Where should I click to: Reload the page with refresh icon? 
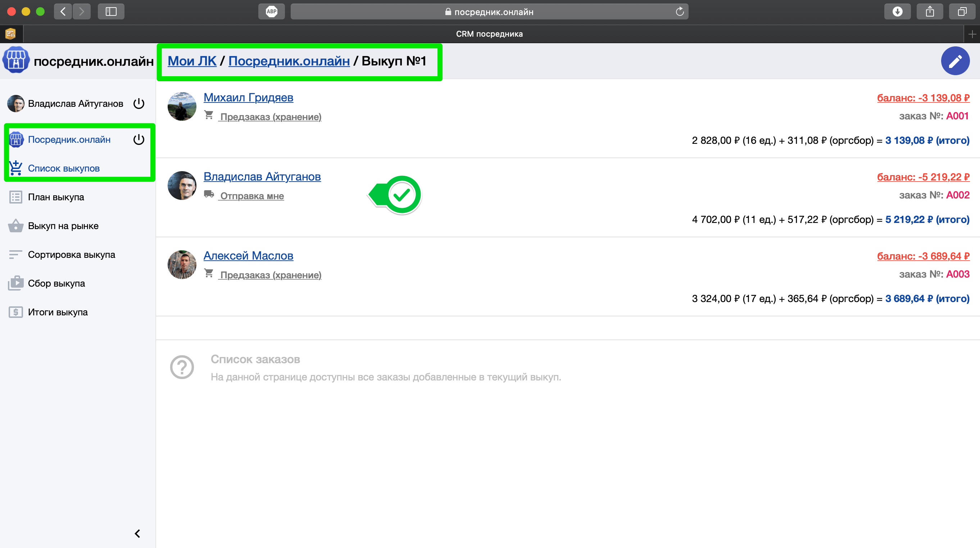pyautogui.click(x=680, y=12)
